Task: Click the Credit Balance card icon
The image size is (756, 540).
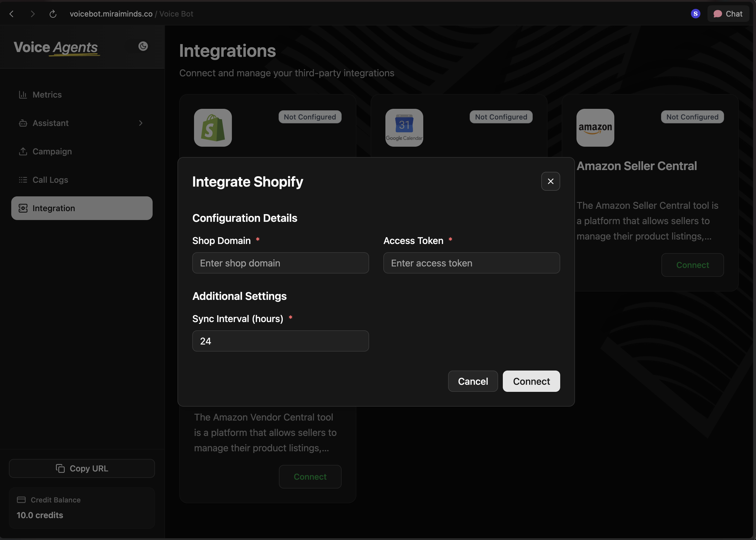Action: tap(21, 499)
